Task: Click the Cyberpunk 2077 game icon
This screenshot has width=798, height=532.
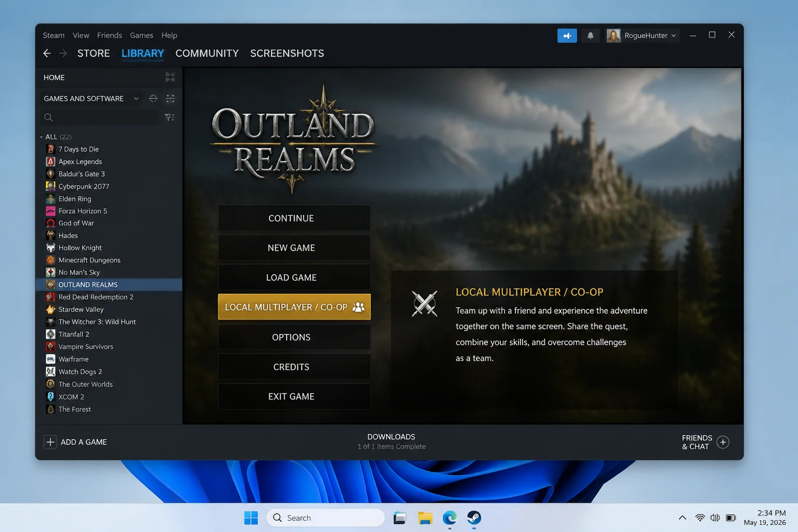Action: 50,186
